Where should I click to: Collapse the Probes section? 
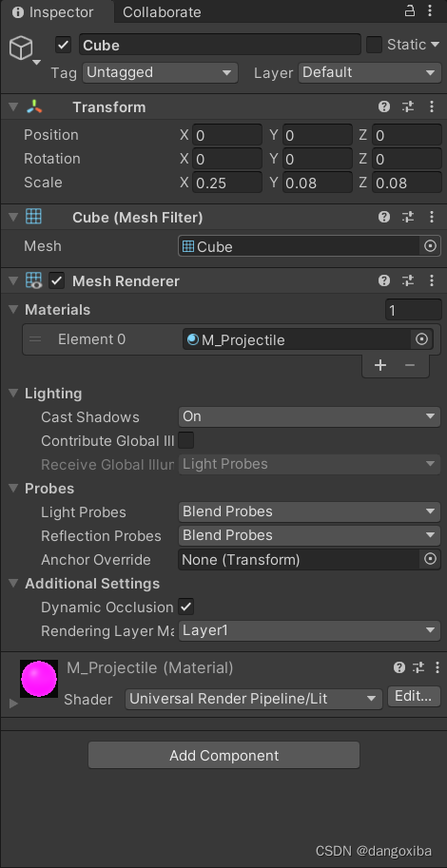tap(13, 489)
